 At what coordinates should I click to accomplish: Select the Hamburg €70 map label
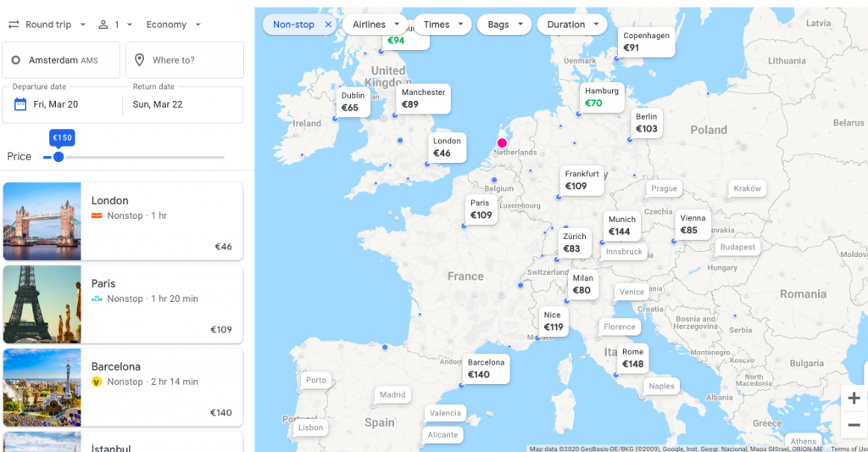602,97
